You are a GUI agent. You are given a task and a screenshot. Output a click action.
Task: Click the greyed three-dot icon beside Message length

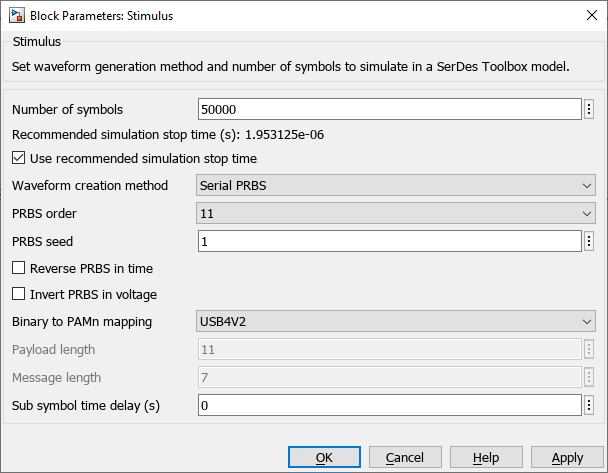click(x=590, y=377)
